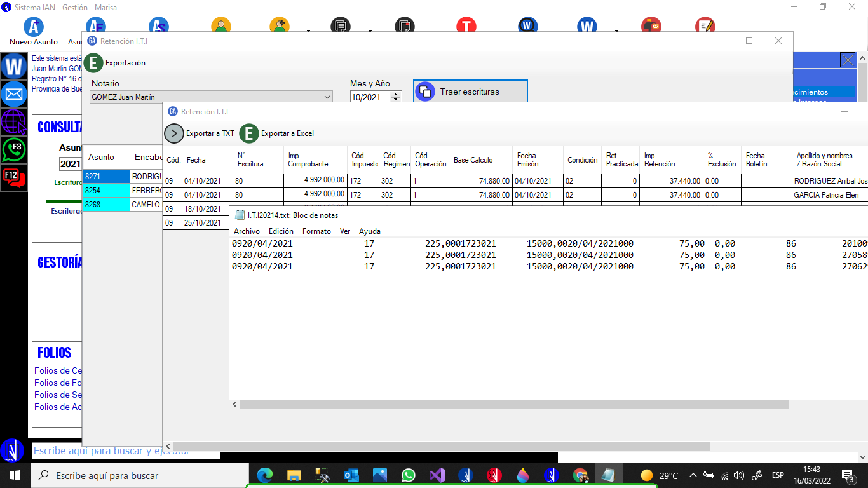
Task: Click the Windows taskbar search box
Action: (x=140, y=475)
